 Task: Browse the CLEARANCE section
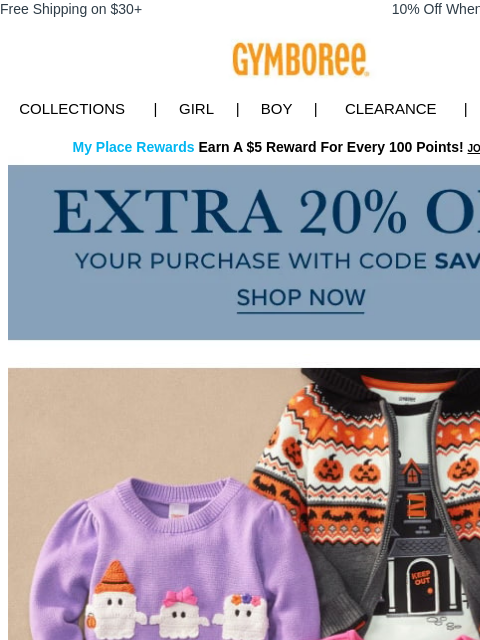pos(391,109)
